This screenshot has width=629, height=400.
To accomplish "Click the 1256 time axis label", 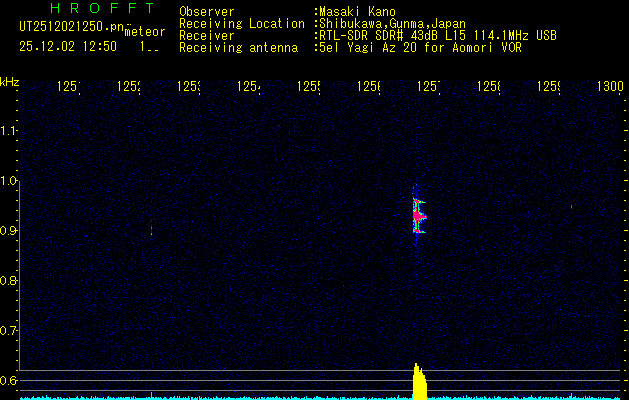I will tap(369, 86).
